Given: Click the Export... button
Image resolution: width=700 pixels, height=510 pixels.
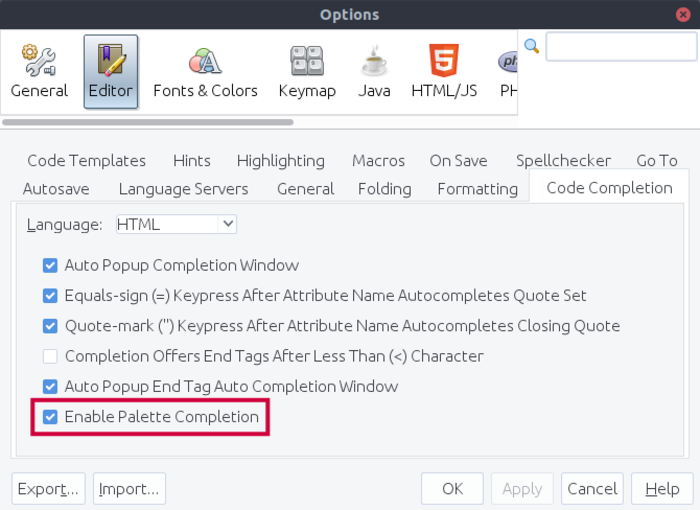Looking at the screenshot, I should point(48,489).
